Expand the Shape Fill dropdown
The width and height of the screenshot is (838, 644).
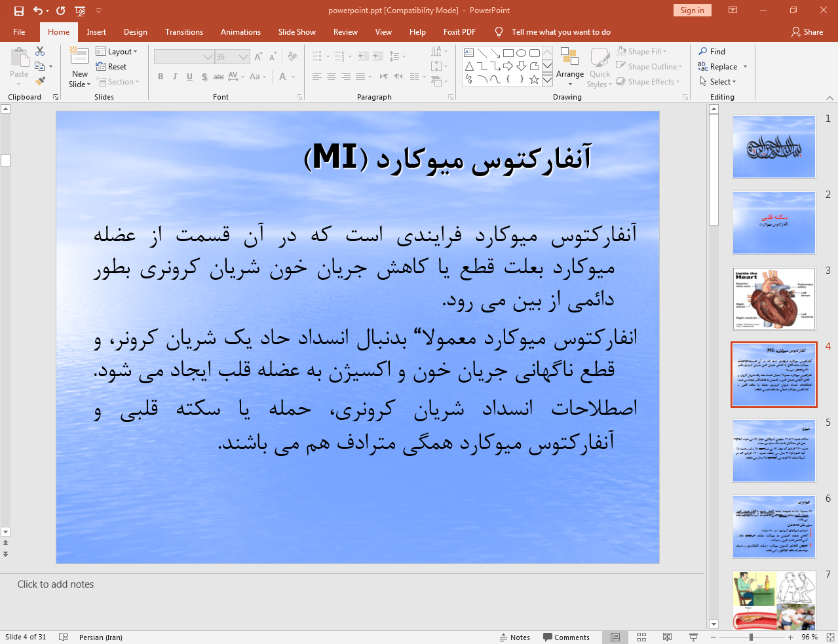tap(642, 51)
